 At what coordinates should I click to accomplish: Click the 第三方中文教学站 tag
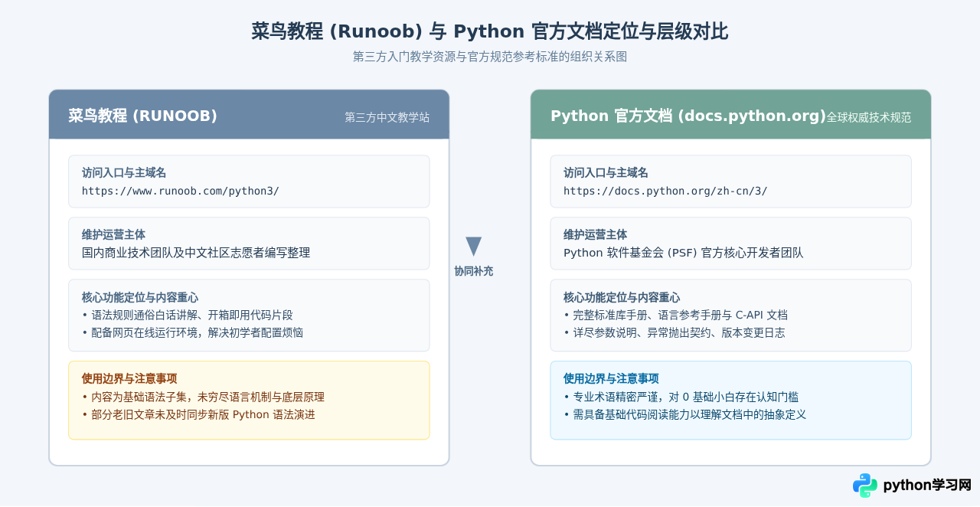[387, 117]
